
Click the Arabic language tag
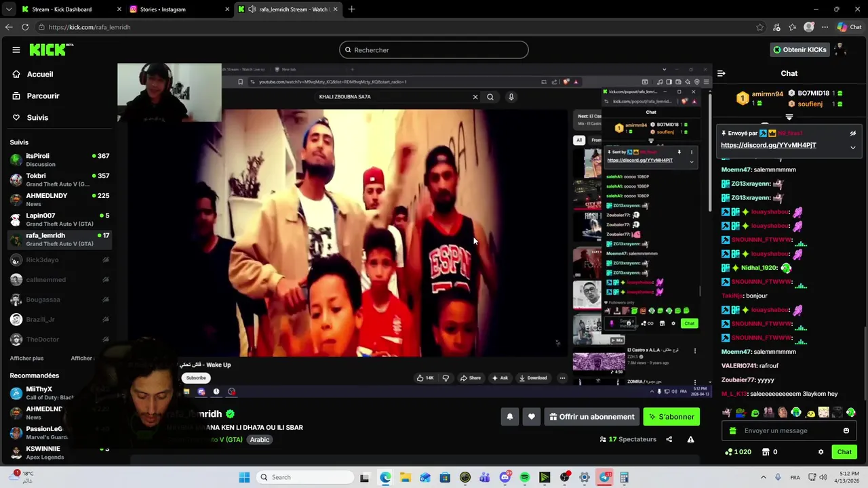click(x=260, y=440)
